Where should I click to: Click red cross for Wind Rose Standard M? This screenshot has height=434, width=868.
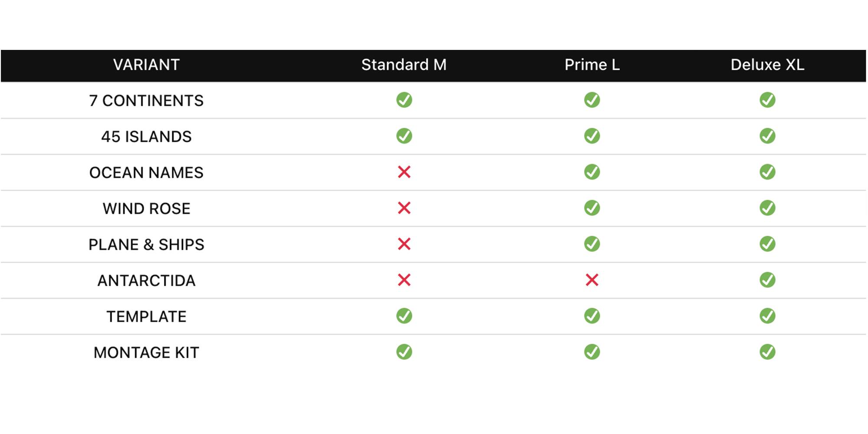pos(404,208)
